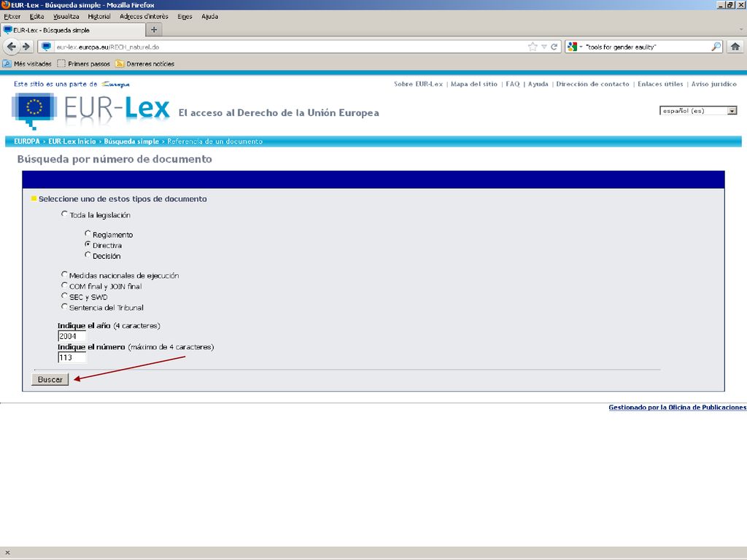
Task: Open the search engine selector arrow
Action: tap(581, 47)
